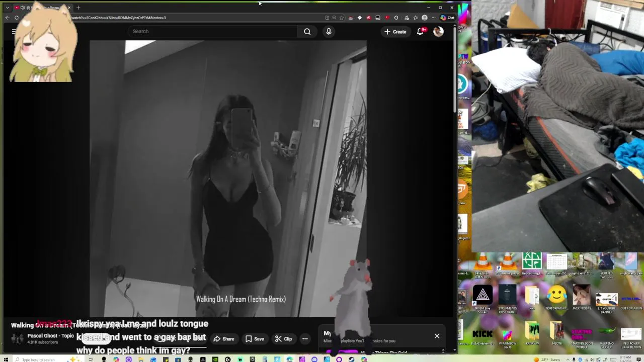The image size is (644, 362).
Task: Open the system tray volume icon
Action: (x=592, y=359)
